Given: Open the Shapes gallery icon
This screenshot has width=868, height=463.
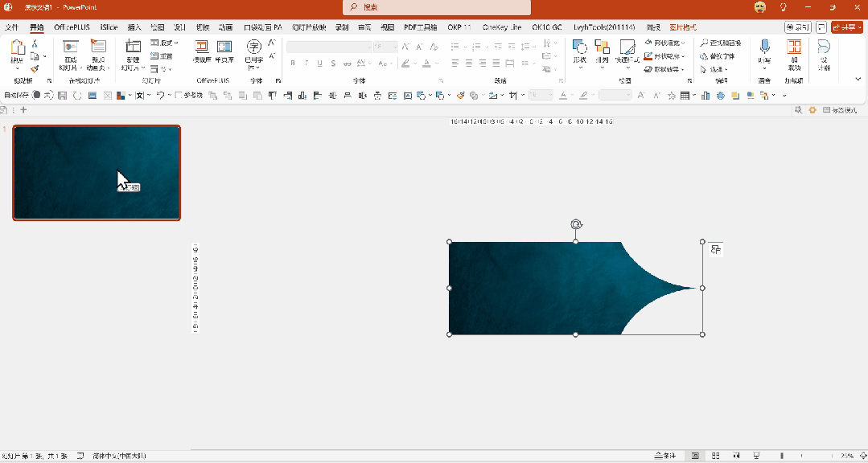Looking at the screenshot, I should coord(579,47).
